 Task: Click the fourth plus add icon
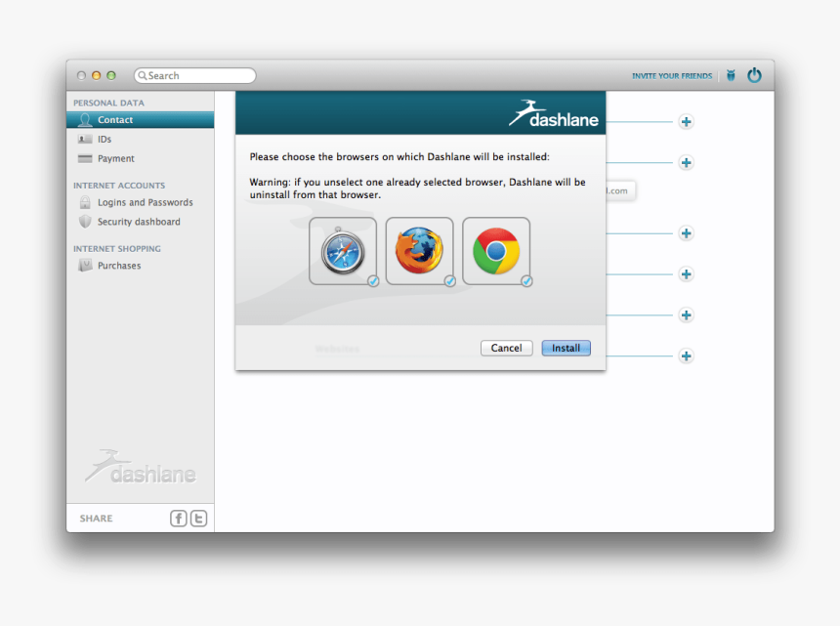coord(687,274)
